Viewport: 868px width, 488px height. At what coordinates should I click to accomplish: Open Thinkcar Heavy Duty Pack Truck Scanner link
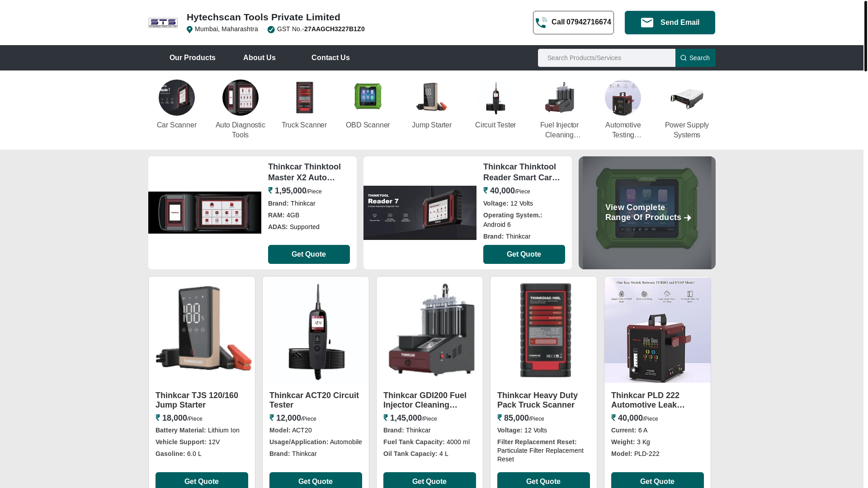pyautogui.click(x=538, y=400)
